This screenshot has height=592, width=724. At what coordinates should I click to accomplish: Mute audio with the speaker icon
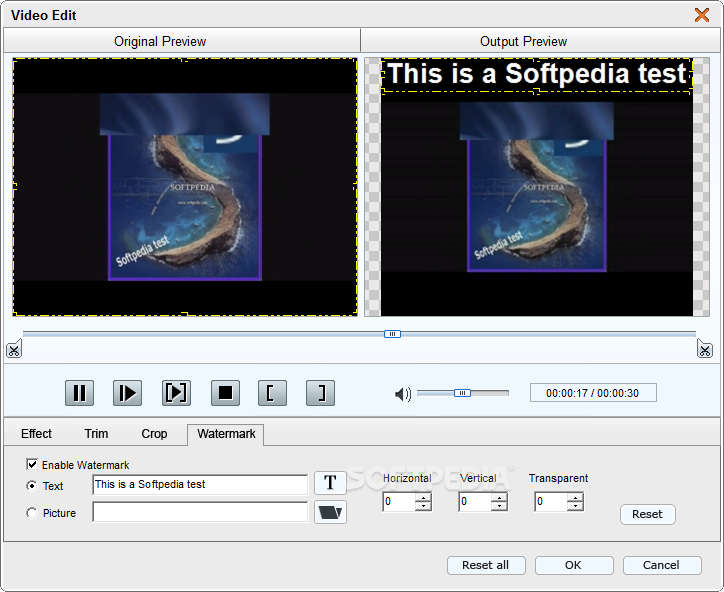coord(403,394)
